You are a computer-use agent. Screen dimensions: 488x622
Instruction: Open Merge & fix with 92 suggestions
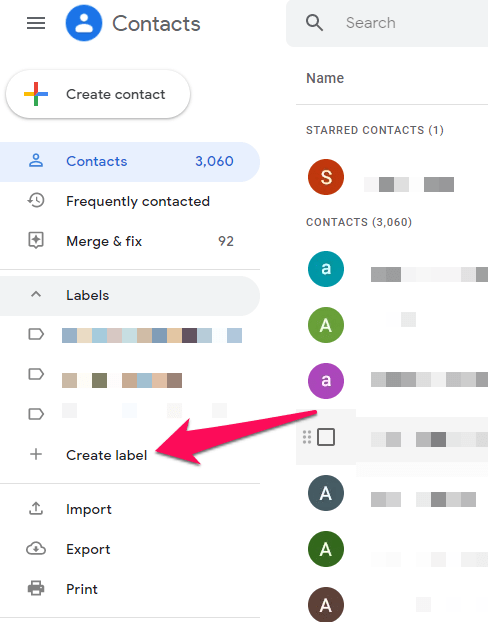click(130, 241)
